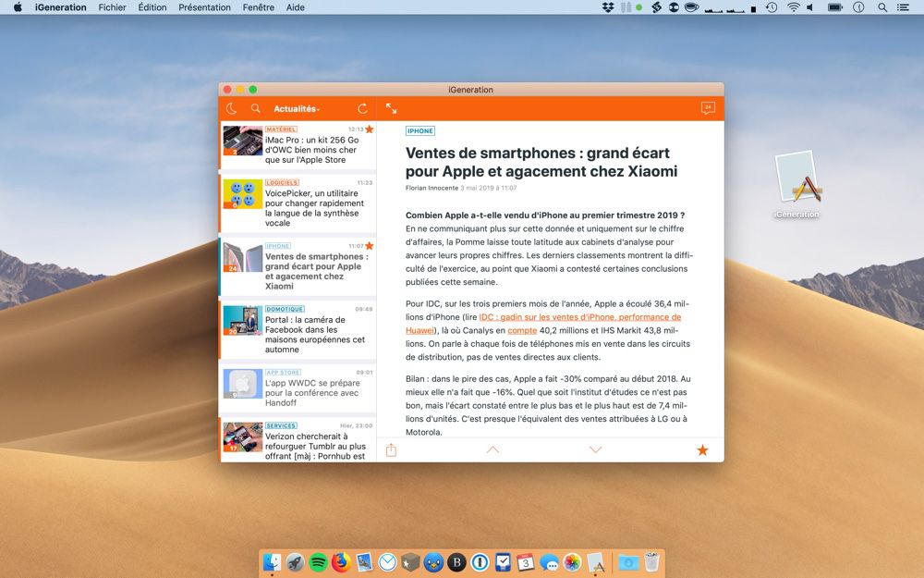Open the Downloads folder in the Dock
Image resolution: width=924 pixels, height=578 pixels.
click(628, 562)
